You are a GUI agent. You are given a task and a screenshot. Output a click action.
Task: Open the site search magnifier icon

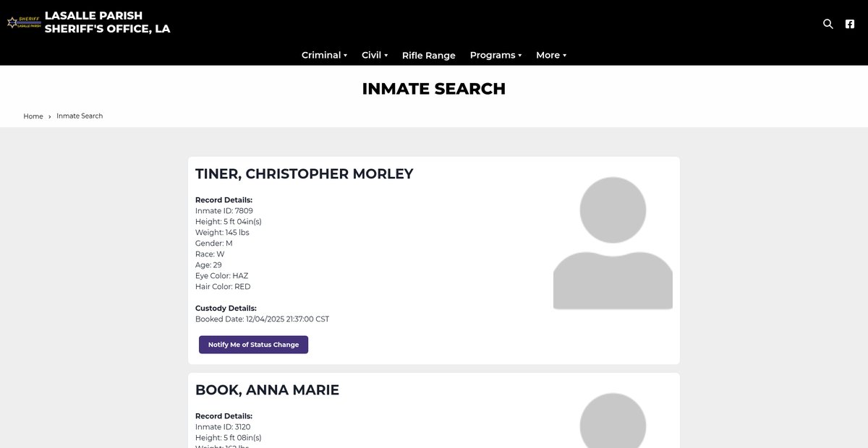(x=828, y=24)
